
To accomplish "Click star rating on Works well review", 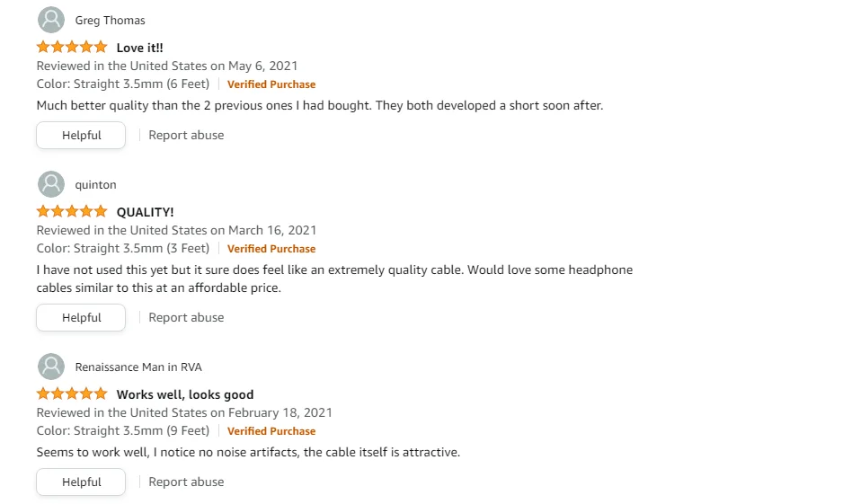I will 72,394.
